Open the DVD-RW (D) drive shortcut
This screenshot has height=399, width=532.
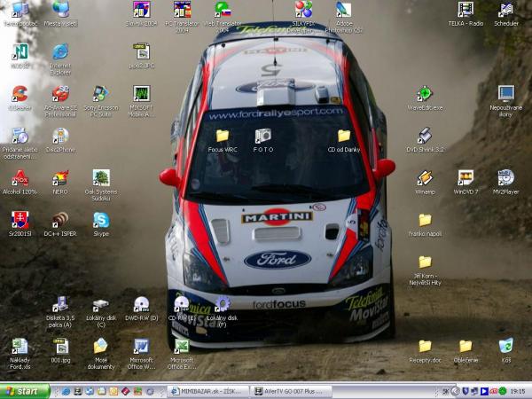(x=141, y=304)
